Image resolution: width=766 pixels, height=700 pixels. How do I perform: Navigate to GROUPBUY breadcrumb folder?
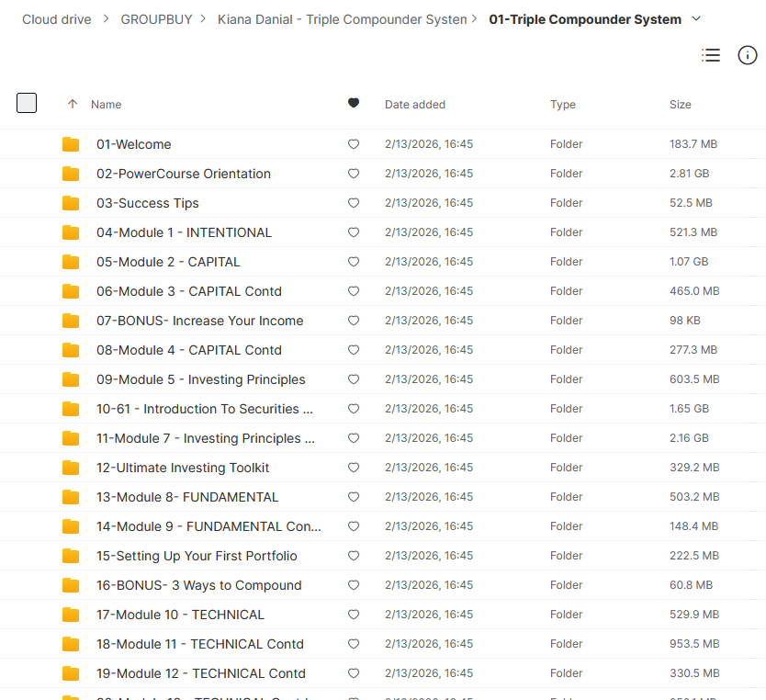pos(156,19)
